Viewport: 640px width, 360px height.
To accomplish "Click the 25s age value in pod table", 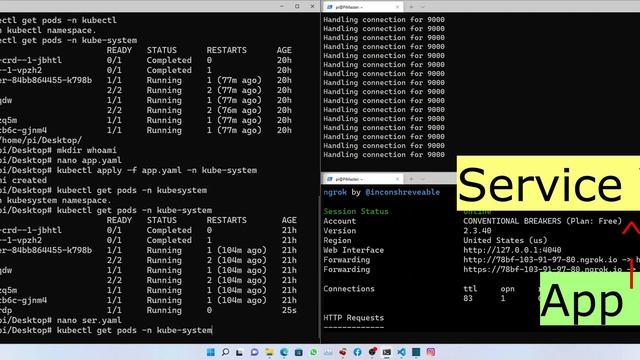I will (x=289, y=310).
